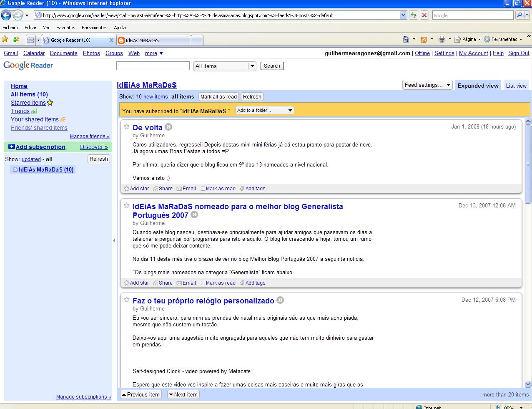Check 'Mark as read' for 'nomeado' post
This screenshot has height=409, width=532.
203,283
